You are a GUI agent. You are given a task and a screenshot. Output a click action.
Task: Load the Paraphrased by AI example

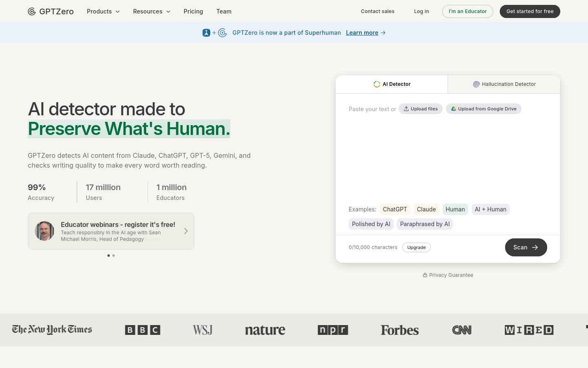point(425,224)
